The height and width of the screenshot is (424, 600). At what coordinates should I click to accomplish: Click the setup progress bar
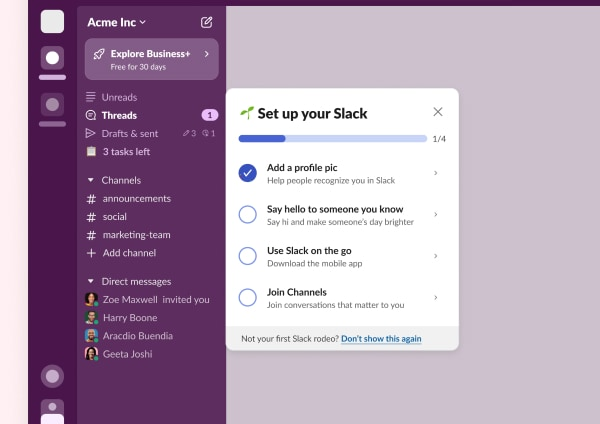click(332, 139)
